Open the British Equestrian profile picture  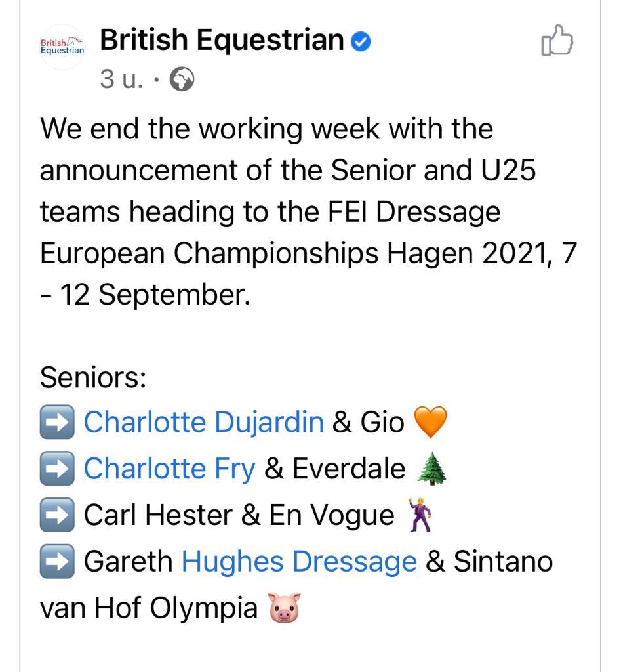[62, 47]
